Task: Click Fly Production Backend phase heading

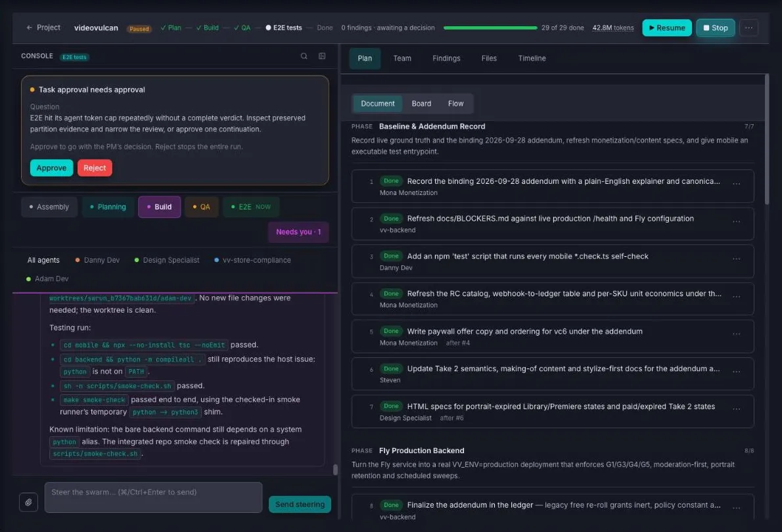Action: 421,451
